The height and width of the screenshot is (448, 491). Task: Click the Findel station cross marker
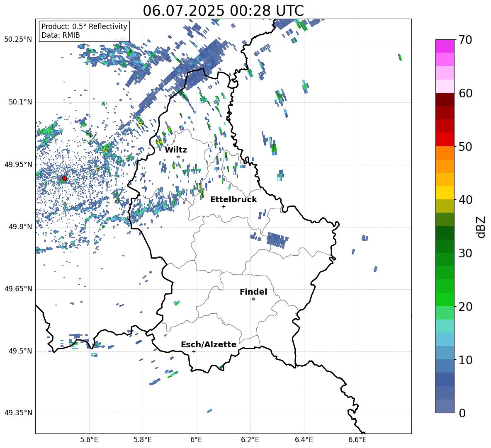tap(253, 299)
